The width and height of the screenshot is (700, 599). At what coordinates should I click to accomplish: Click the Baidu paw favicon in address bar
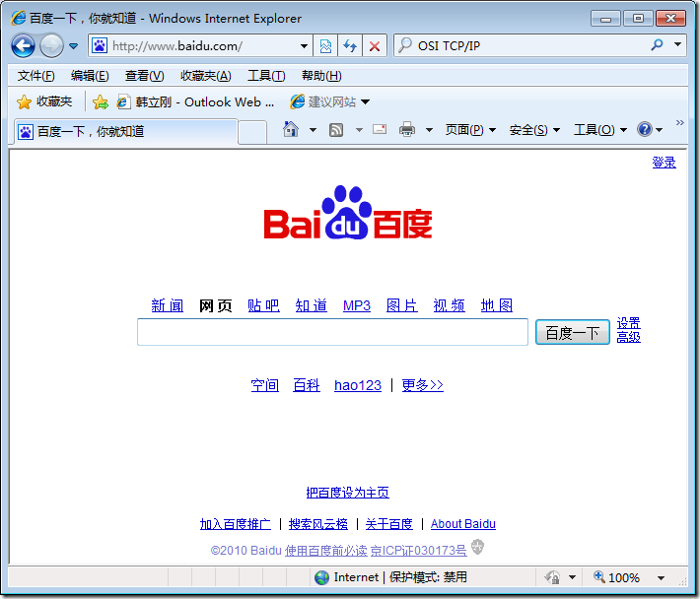pos(100,45)
